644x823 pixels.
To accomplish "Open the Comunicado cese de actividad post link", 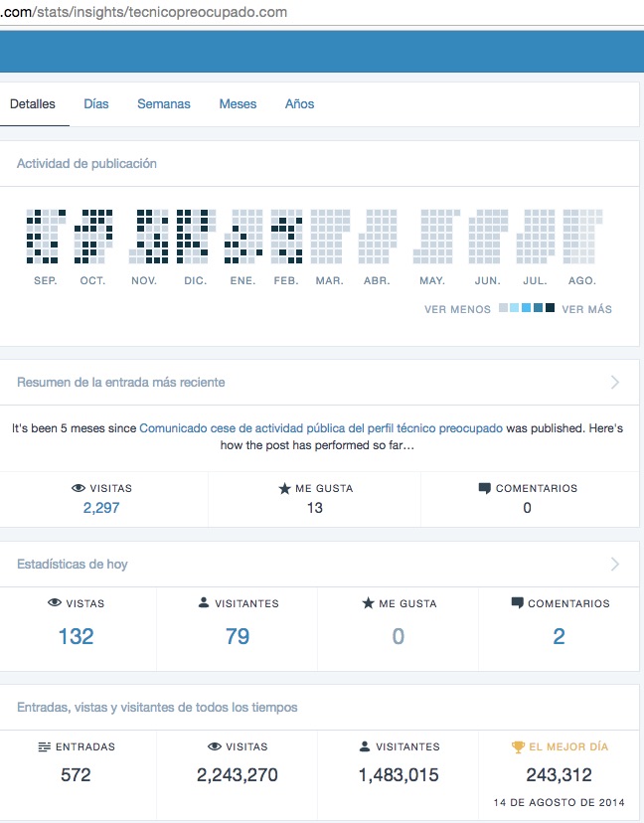I will click(x=320, y=428).
